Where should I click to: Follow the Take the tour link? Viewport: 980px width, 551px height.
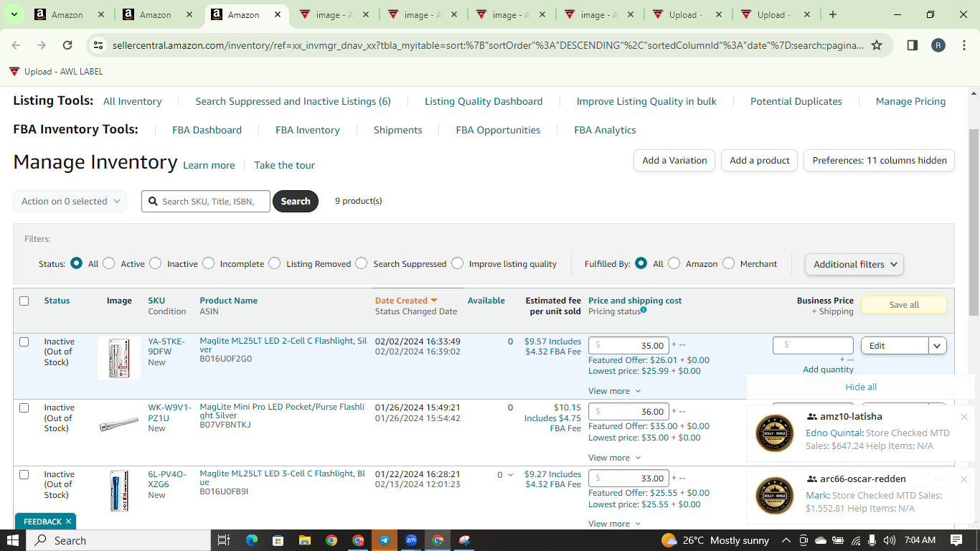point(285,165)
